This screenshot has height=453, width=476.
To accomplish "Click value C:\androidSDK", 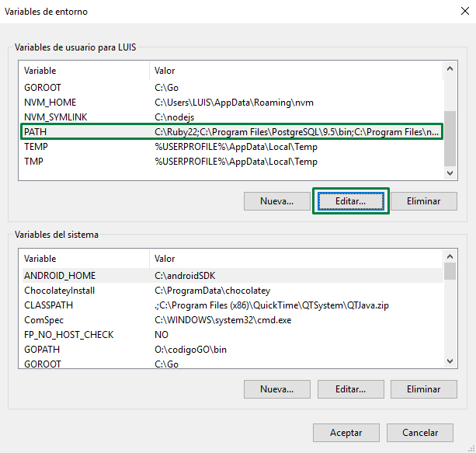I will tap(185, 276).
